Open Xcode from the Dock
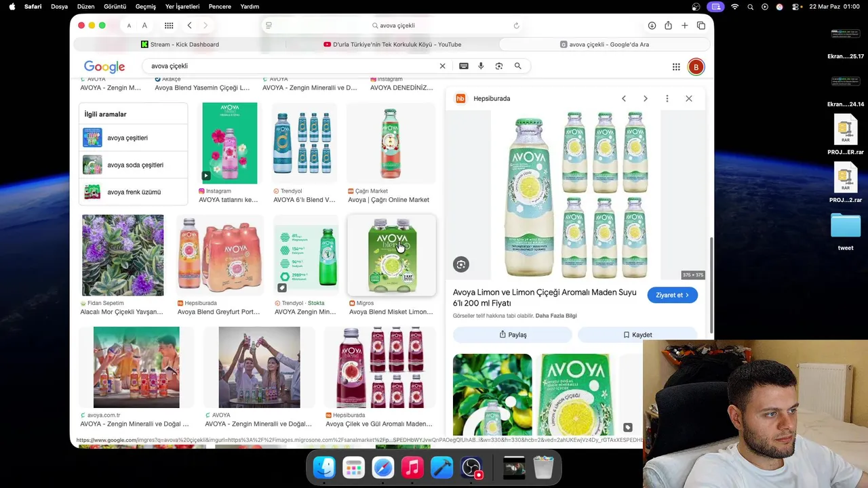 click(x=441, y=468)
